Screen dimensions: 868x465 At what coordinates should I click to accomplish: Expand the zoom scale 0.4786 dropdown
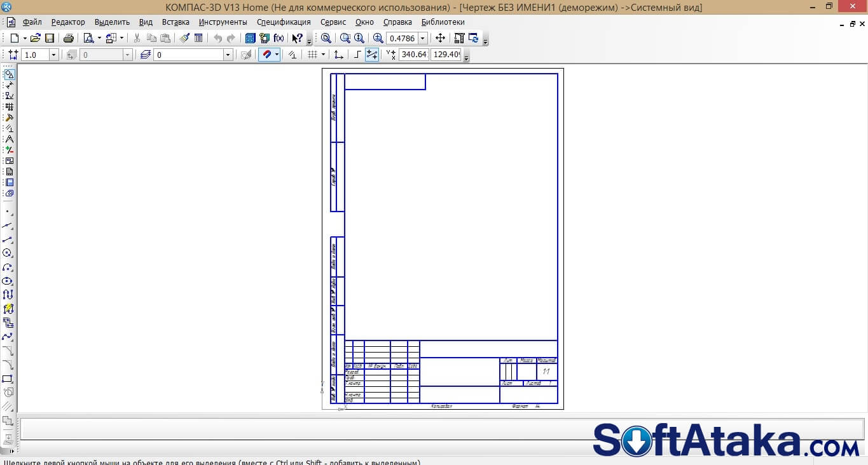click(423, 38)
